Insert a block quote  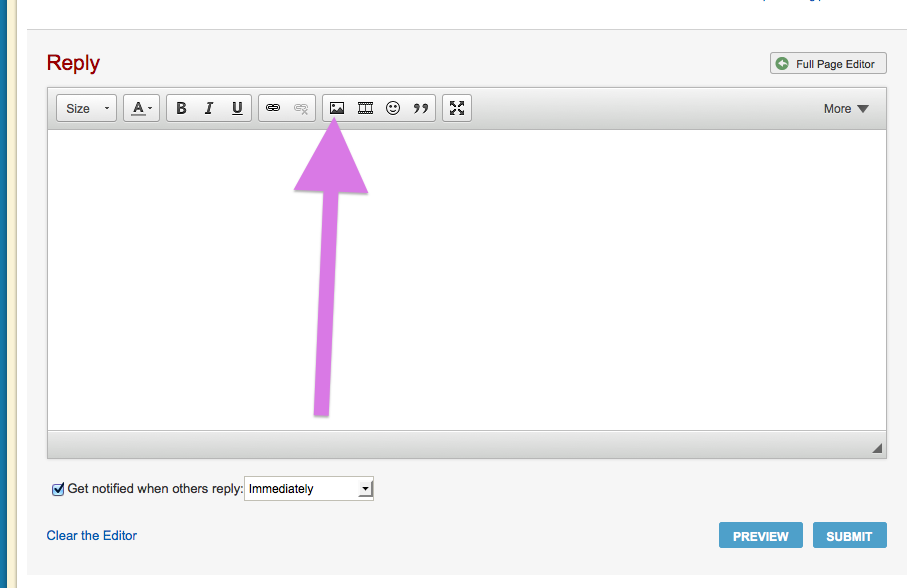[421, 108]
